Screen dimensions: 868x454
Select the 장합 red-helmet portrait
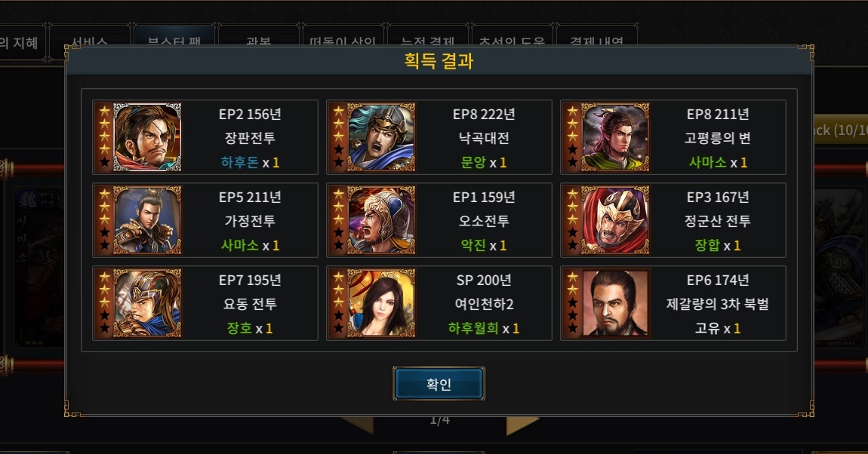pos(616,220)
